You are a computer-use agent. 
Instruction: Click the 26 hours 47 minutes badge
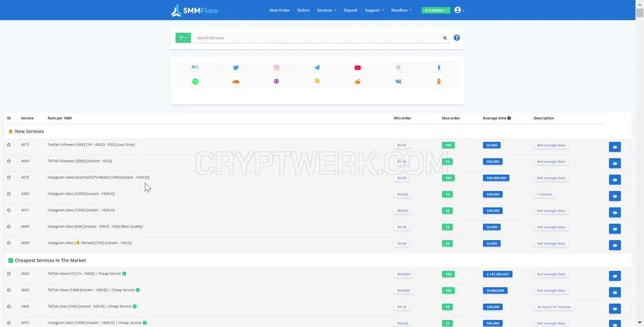554,307
